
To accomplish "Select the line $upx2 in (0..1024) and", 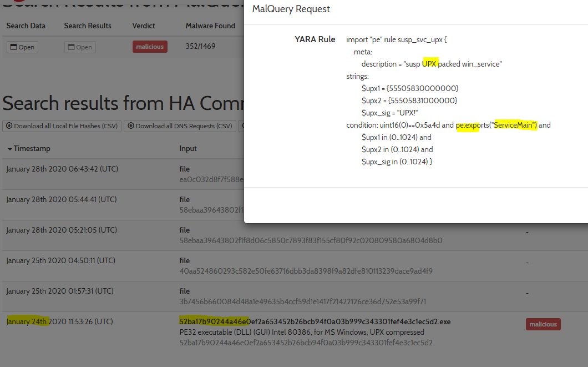I will (397, 149).
